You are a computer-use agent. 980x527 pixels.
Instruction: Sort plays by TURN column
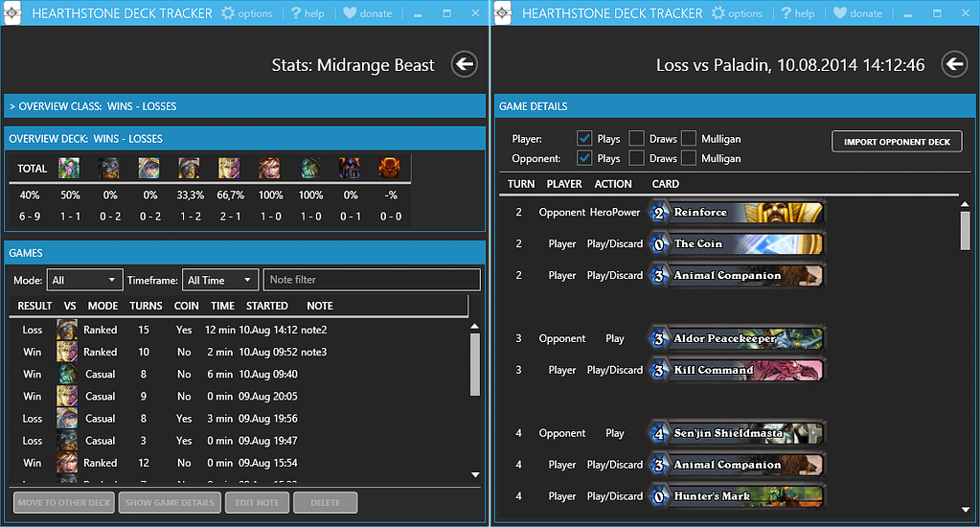click(520, 184)
